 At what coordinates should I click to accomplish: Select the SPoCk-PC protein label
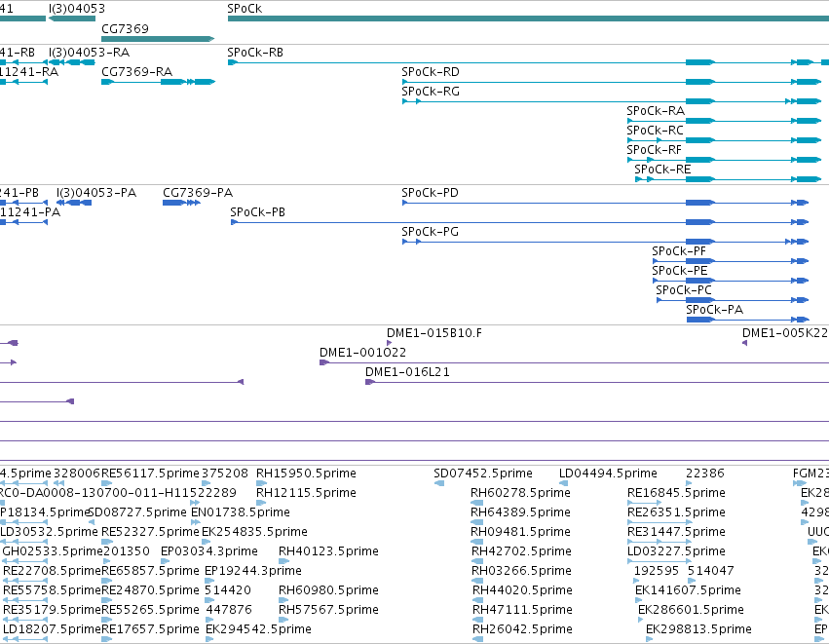click(x=684, y=290)
